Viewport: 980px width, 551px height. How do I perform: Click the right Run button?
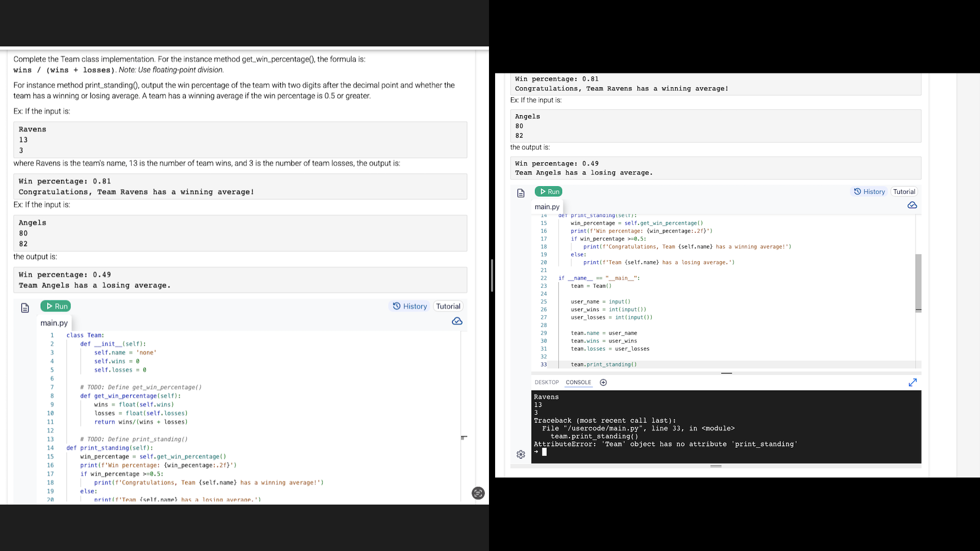coord(549,191)
